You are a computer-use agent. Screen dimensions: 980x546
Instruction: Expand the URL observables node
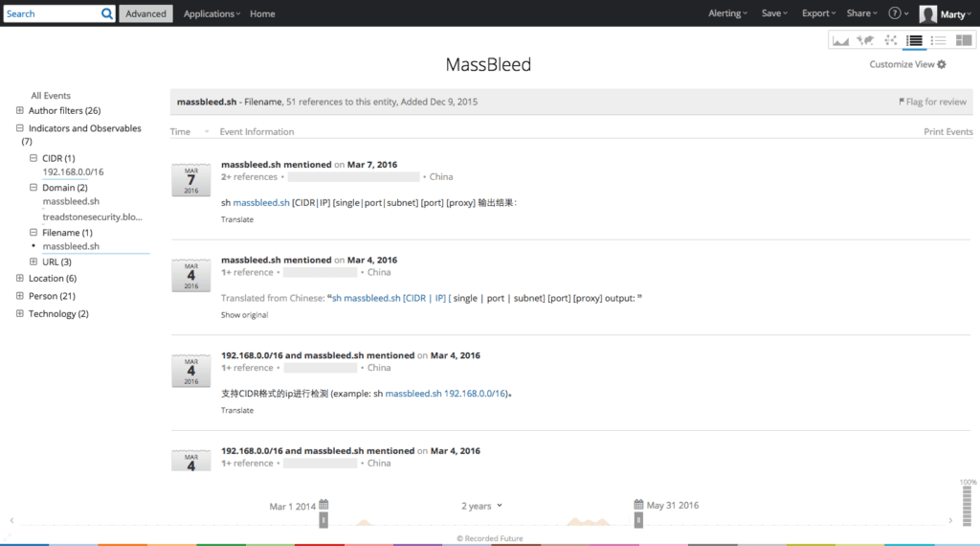(x=33, y=262)
